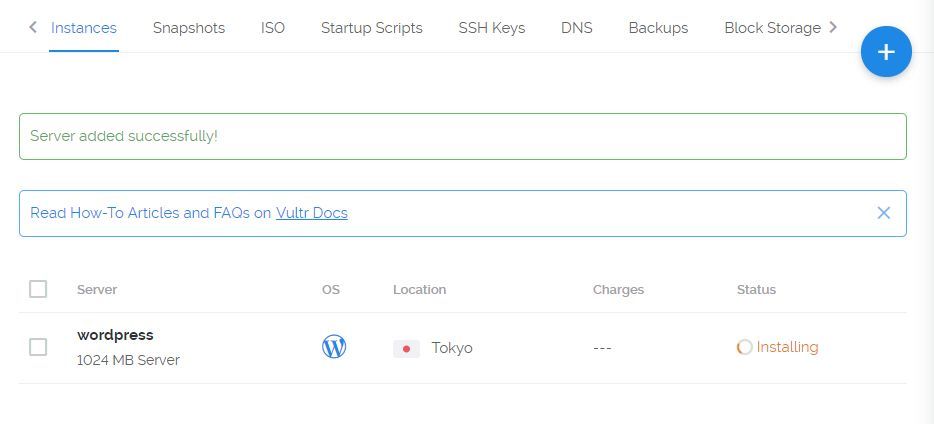Select the wordpress server checkbox
934x424 pixels.
[x=38, y=347]
